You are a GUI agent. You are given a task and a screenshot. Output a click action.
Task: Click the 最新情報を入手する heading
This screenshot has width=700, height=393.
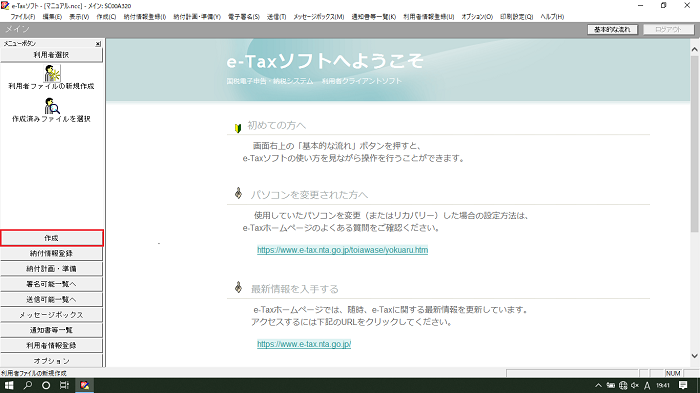click(x=295, y=289)
